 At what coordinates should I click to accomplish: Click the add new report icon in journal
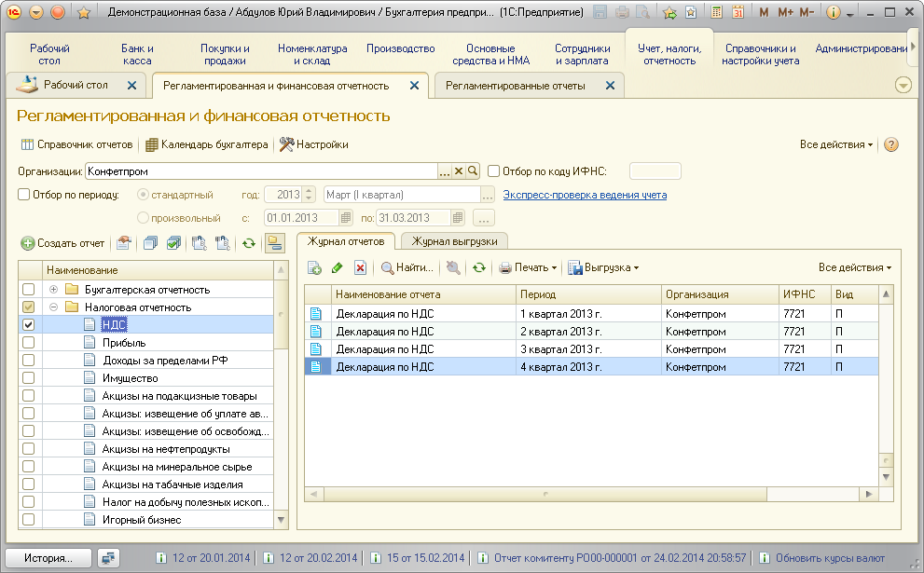click(x=315, y=268)
